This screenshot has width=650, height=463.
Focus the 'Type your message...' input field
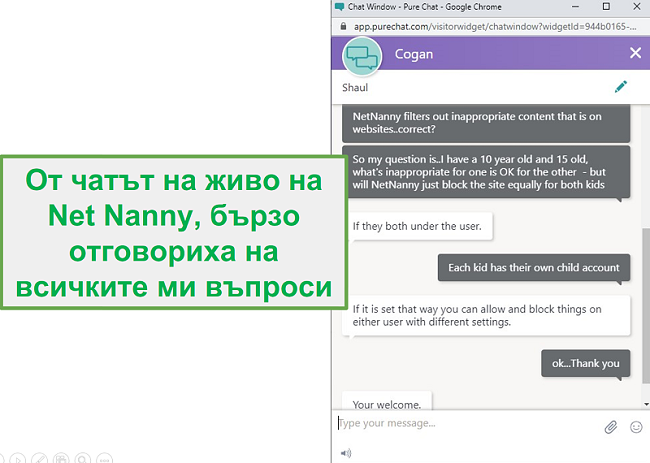(468, 423)
